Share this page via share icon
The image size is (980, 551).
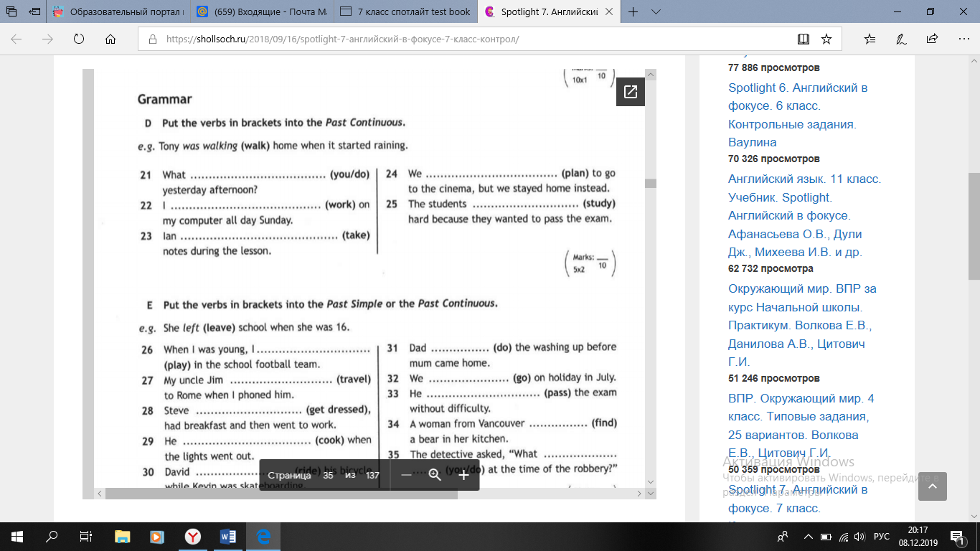click(x=932, y=39)
